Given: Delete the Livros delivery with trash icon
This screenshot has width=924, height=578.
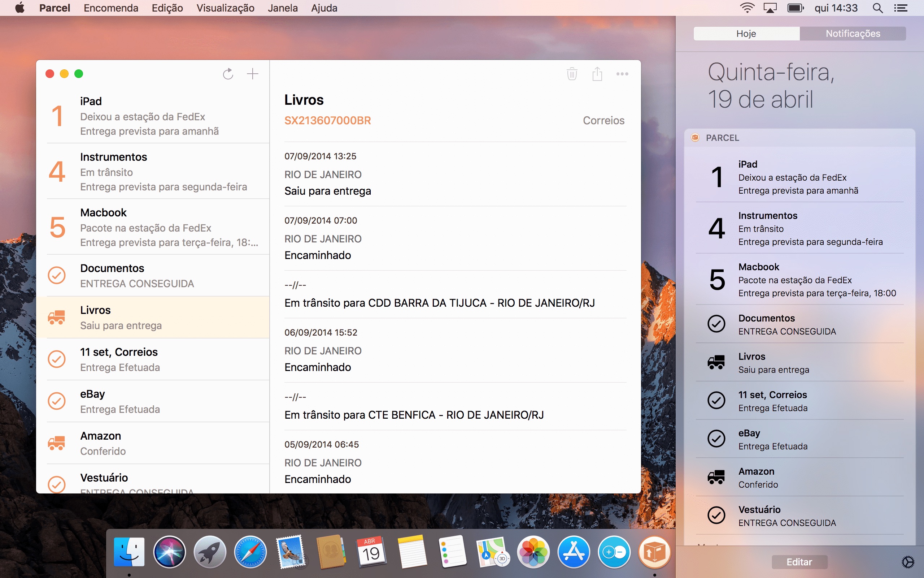Looking at the screenshot, I should click(572, 74).
